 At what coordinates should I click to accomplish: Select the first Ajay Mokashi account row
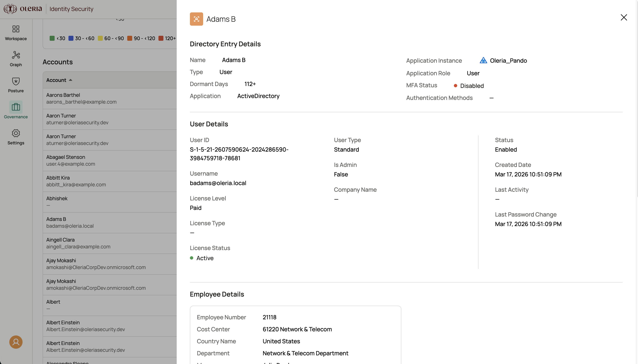[110, 264]
